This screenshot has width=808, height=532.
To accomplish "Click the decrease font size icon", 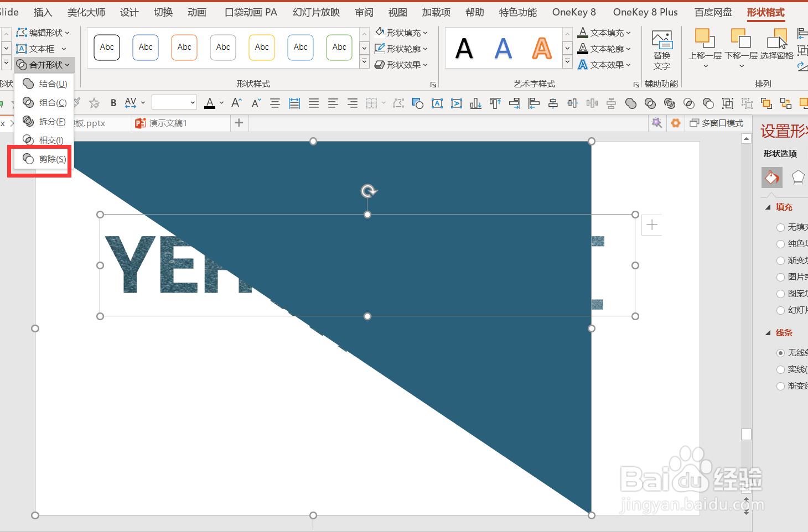I will [256, 103].
